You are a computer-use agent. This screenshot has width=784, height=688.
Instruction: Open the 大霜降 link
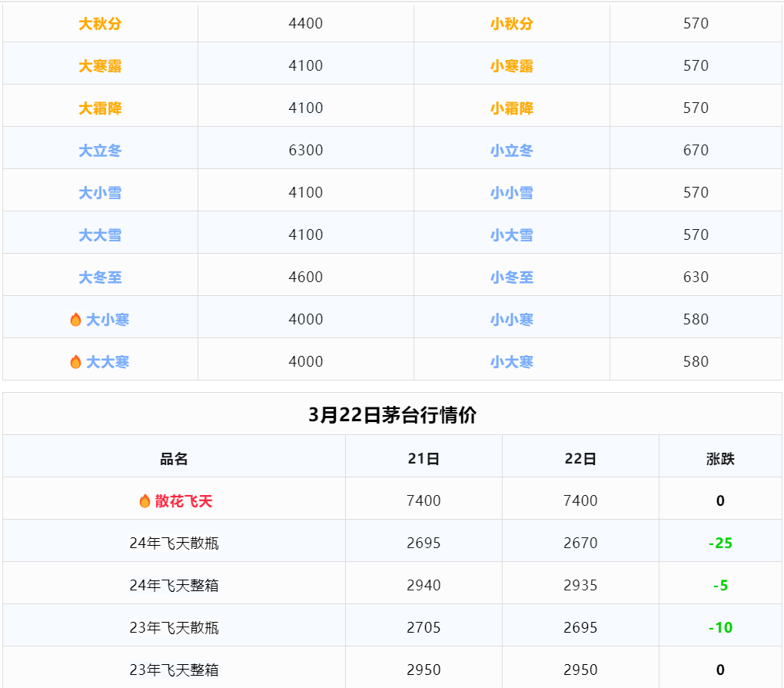(x=100, y=108)
